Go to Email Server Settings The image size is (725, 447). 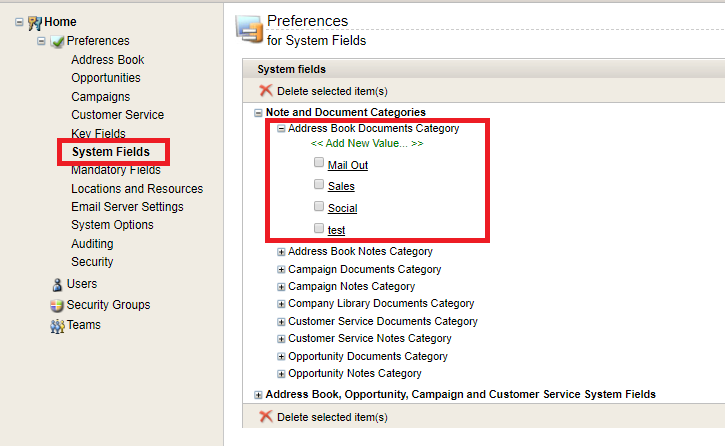coord(127,207)
